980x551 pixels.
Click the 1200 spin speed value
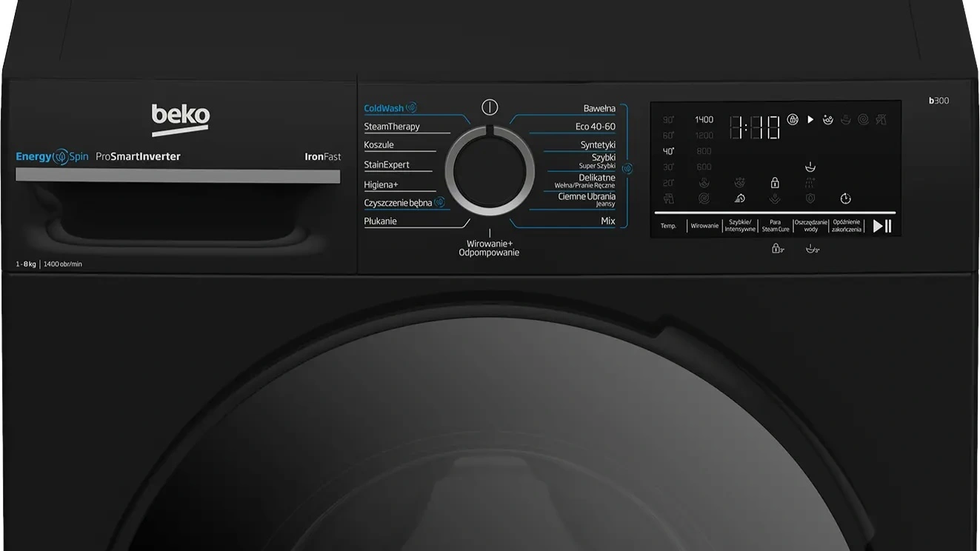click(704, 136)
